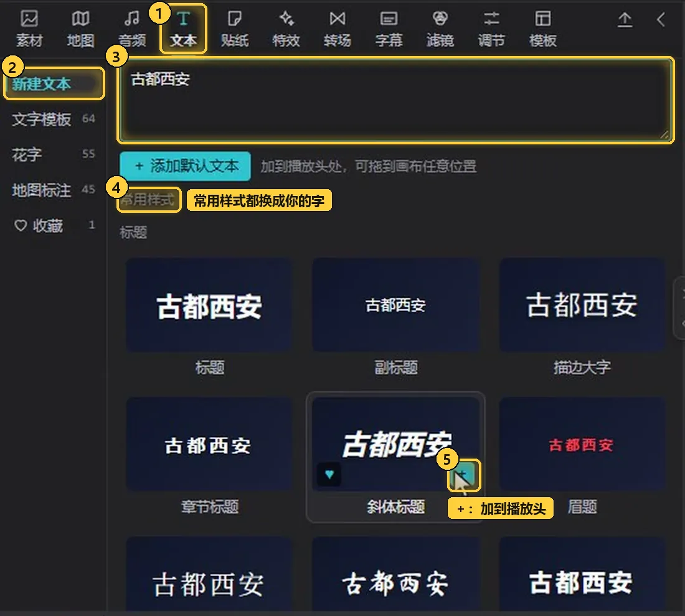Click the 添加默认文本 button
685x616 pixels.
point(185,166)
